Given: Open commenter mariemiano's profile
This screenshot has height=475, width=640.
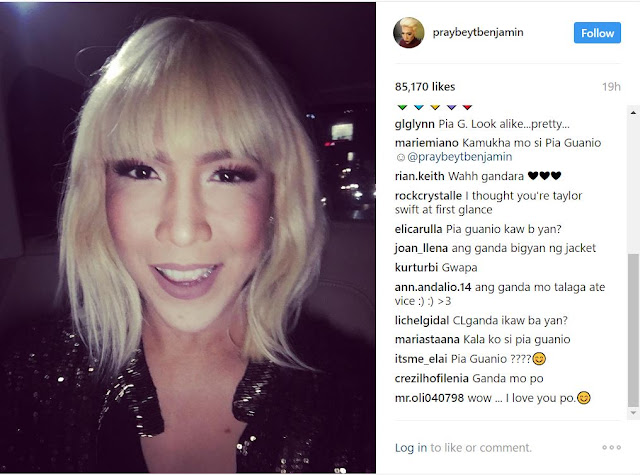Looking at the screenshot, I should 427,143.
